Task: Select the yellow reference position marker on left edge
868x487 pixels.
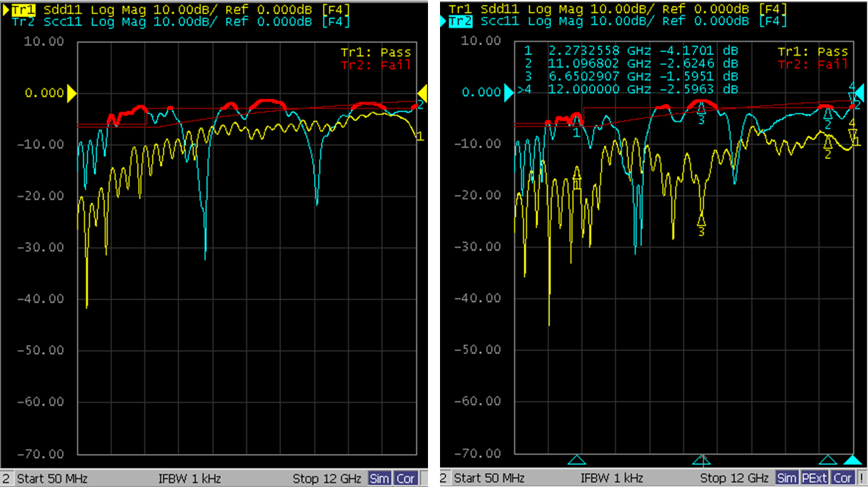Action: pos(72,94)
